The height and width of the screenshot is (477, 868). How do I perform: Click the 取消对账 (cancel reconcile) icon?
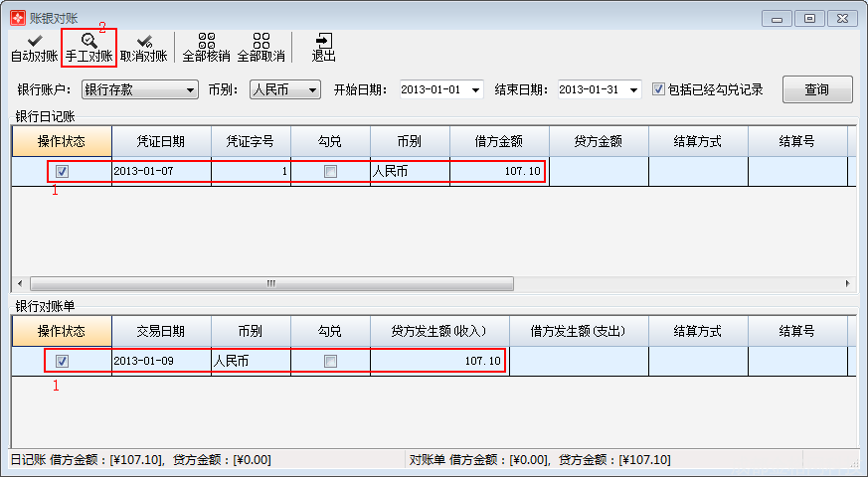tap(143, 47)
